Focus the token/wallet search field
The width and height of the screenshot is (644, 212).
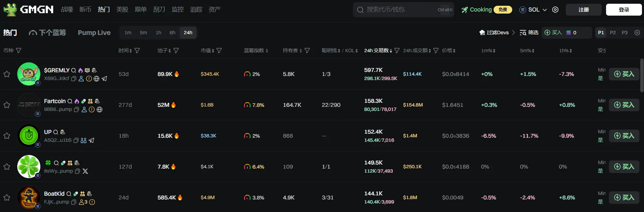pyautogui.click(x=400, y=9)
